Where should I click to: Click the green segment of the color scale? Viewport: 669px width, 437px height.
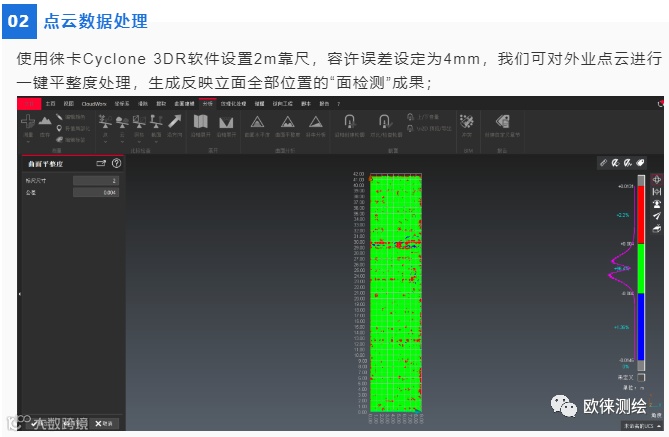tap(641, 269)
